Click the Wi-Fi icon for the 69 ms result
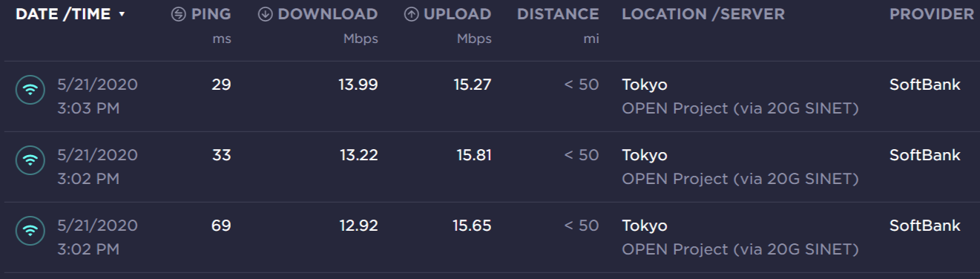Viewport: 980px width, 279px height. point(30,231)
